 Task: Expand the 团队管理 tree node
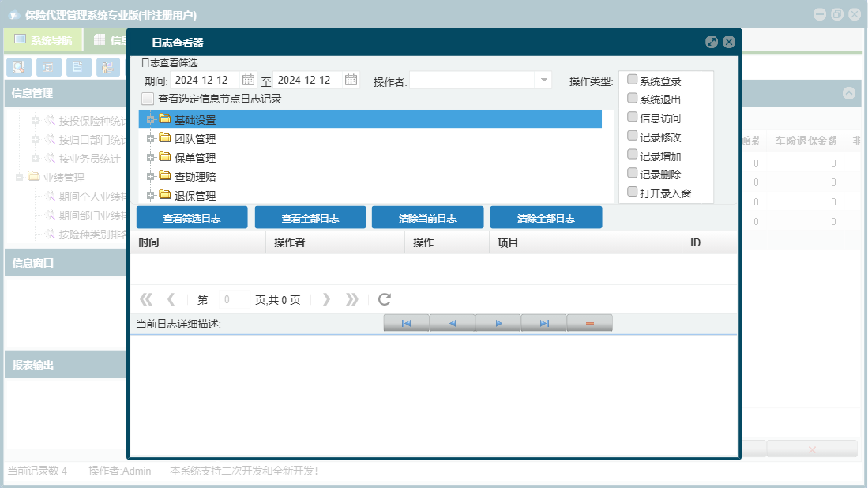click(x=150, y=139)
